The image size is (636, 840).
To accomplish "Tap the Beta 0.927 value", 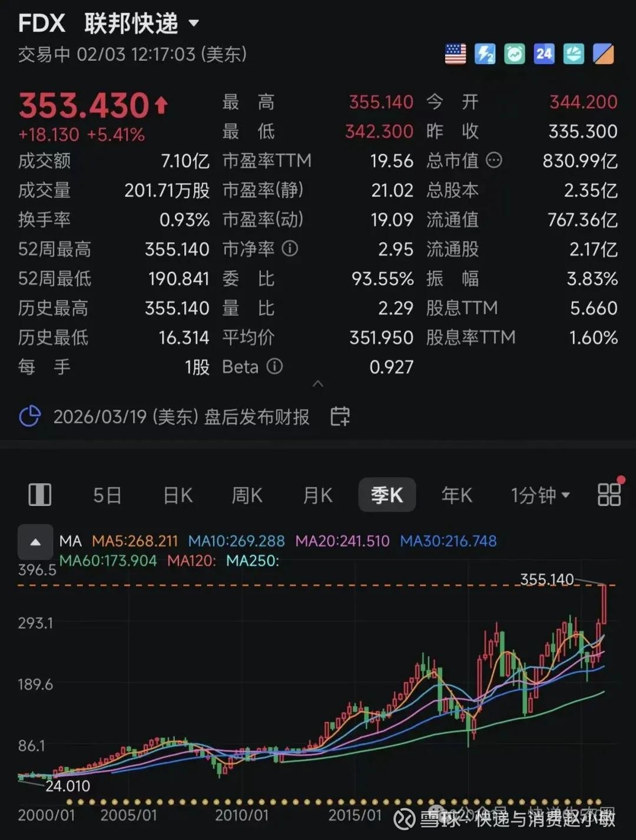I will coord(391,366).
